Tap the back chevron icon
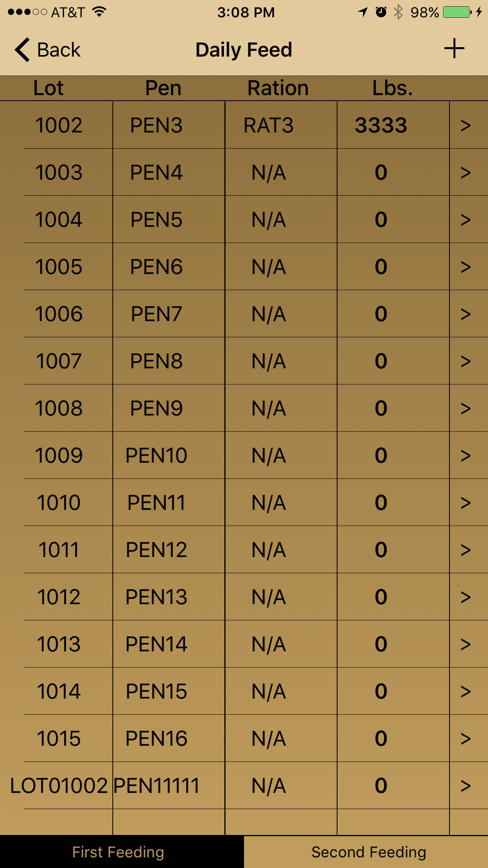The width and height of the screenshot is (488, 868). pos(22,50)
